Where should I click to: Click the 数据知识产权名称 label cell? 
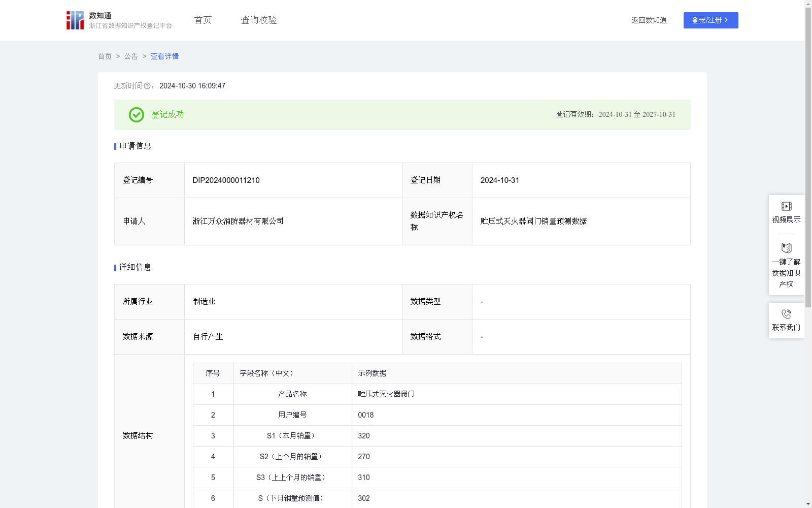[x=437, y=221]
